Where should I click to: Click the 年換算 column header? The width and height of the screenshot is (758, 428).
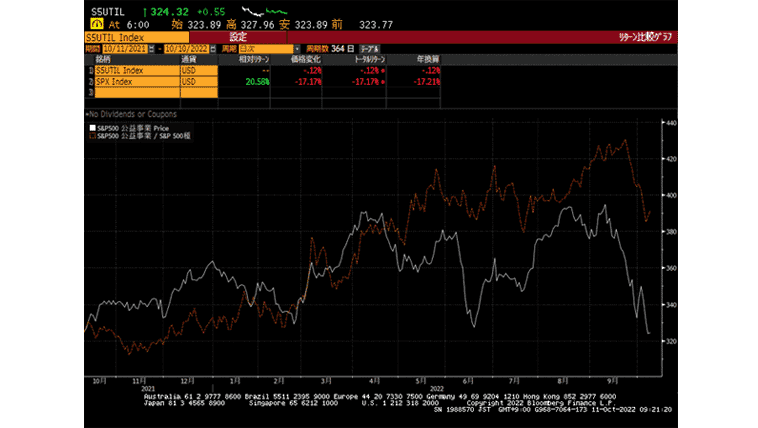[426, 59]
